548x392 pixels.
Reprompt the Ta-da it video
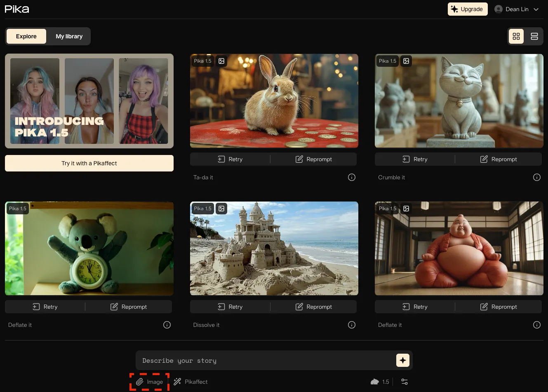pyautogui.click(x=314, y=159)
